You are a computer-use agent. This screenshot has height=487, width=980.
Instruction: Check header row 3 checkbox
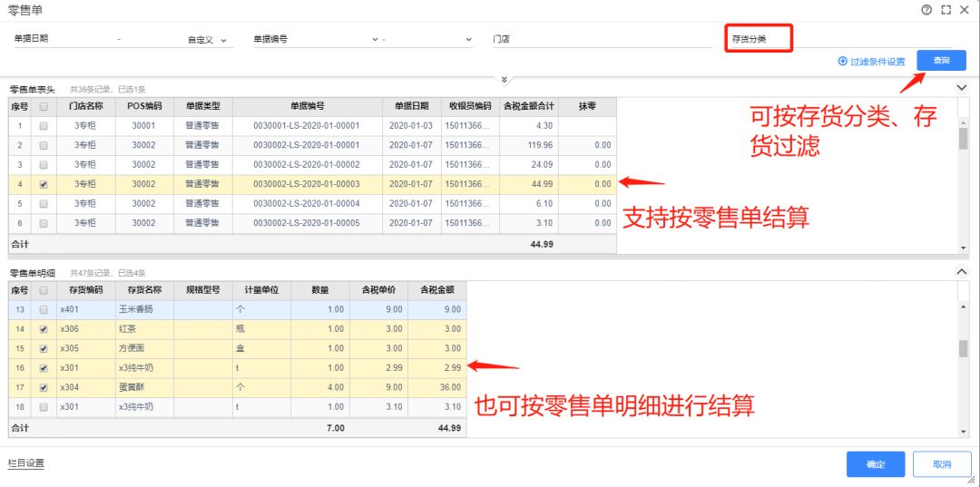pyautogui.click(x=44, y=165)
